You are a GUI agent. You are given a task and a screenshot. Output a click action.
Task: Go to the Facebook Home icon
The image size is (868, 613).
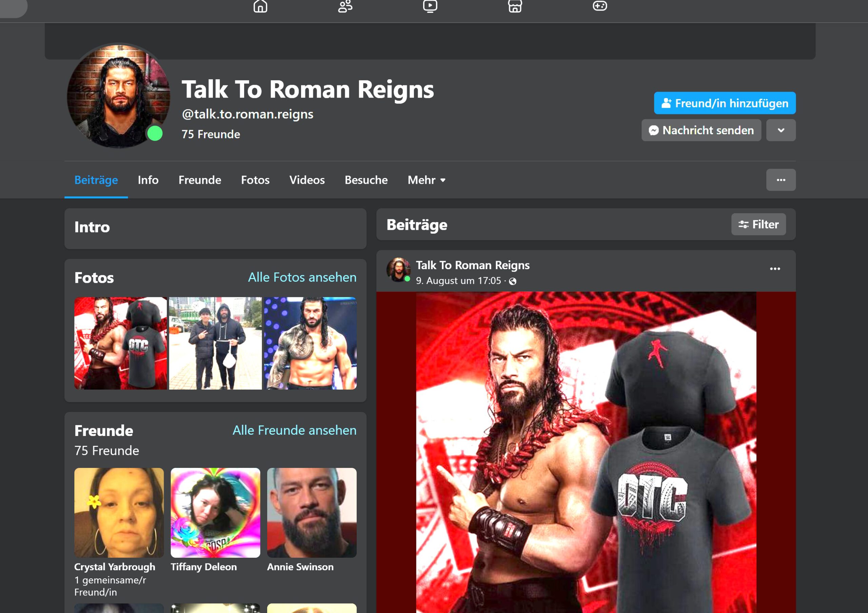pos(260,6)
